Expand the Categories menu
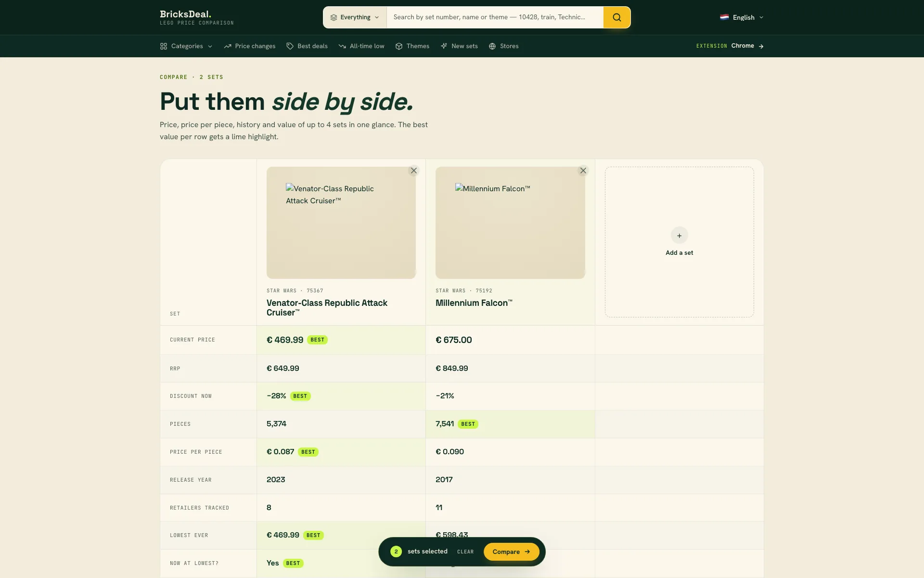This screenshot has height=578, width=924. pos(186,46)
